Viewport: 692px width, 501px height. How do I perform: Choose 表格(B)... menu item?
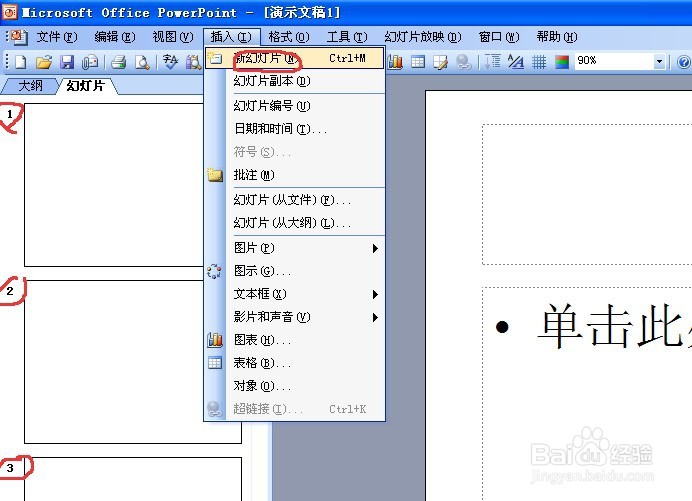point(294,363)
